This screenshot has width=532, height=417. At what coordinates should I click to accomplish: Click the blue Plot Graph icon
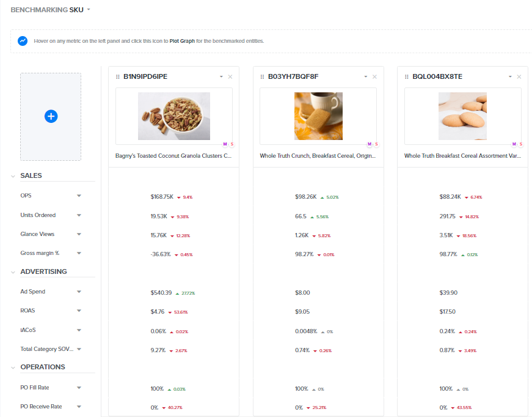tap(23, 41)
